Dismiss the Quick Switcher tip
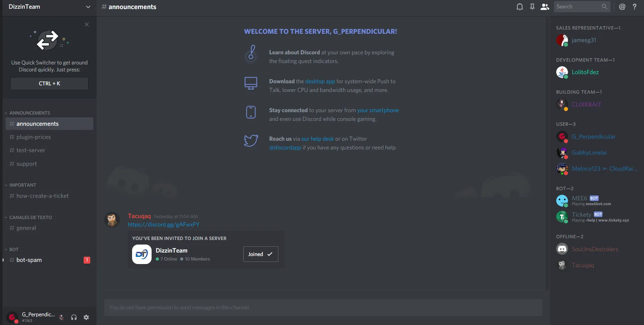Screen dimensions: 644x325 pyautogui.click(x=87, y=24)
